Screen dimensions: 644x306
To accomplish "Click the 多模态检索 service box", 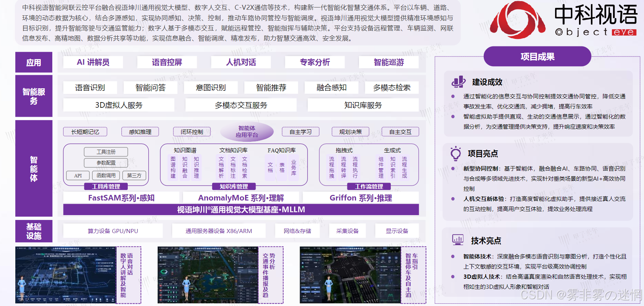I will coord(392,88).
